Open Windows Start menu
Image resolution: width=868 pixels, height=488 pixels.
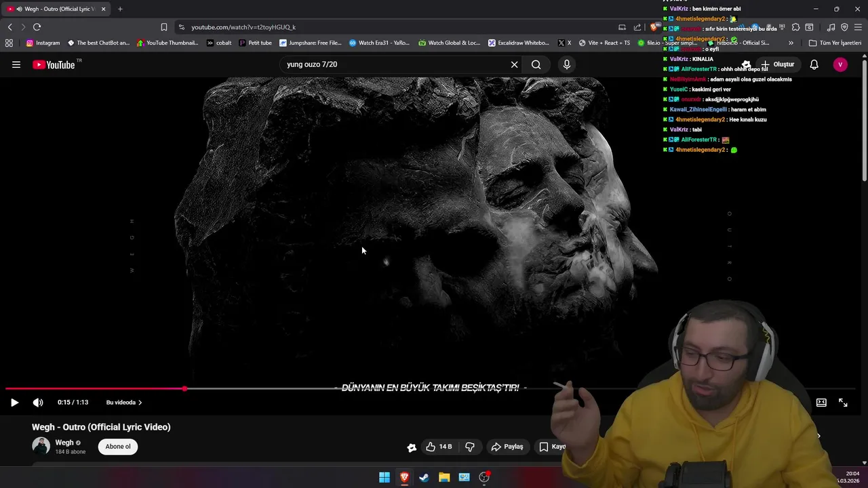click(x=384, y=477)
